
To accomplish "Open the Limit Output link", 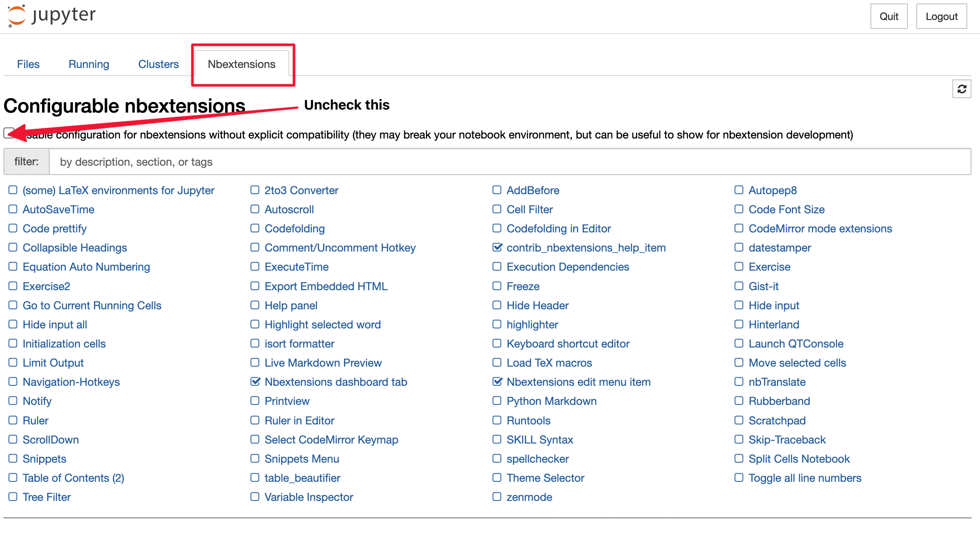I will 53,363.
